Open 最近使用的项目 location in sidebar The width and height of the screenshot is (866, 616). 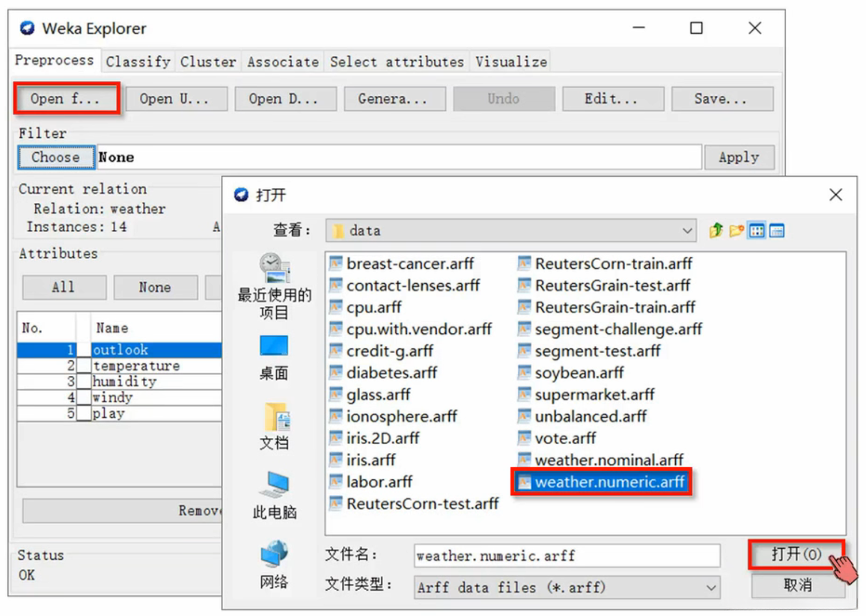[274, 286]
